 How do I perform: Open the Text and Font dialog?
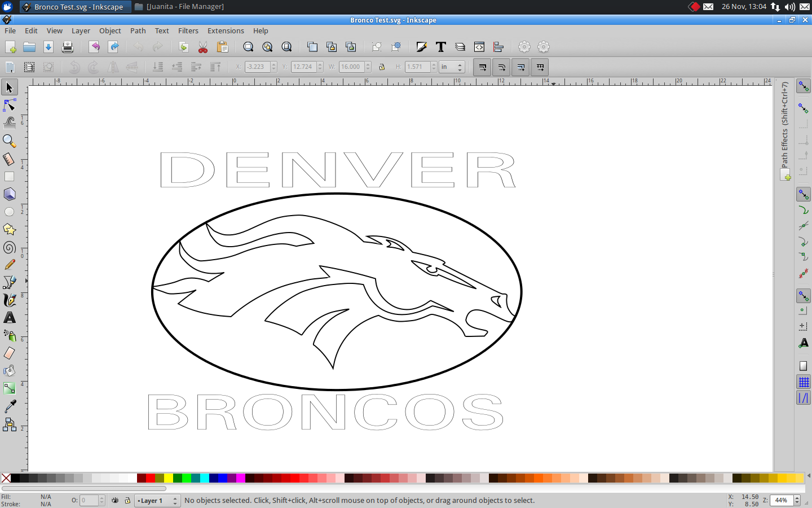[x=441, y=47]
